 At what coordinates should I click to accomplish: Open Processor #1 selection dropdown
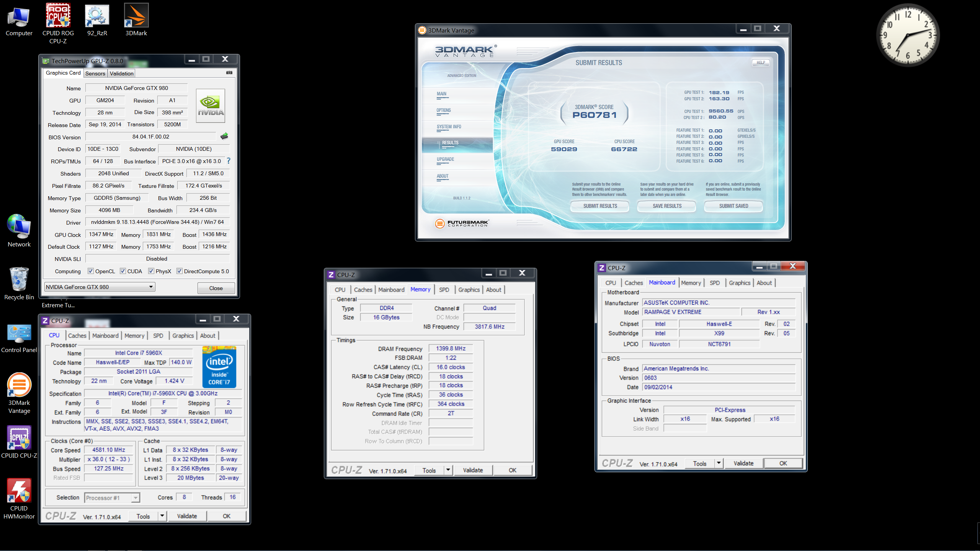[x=112, y=497]
